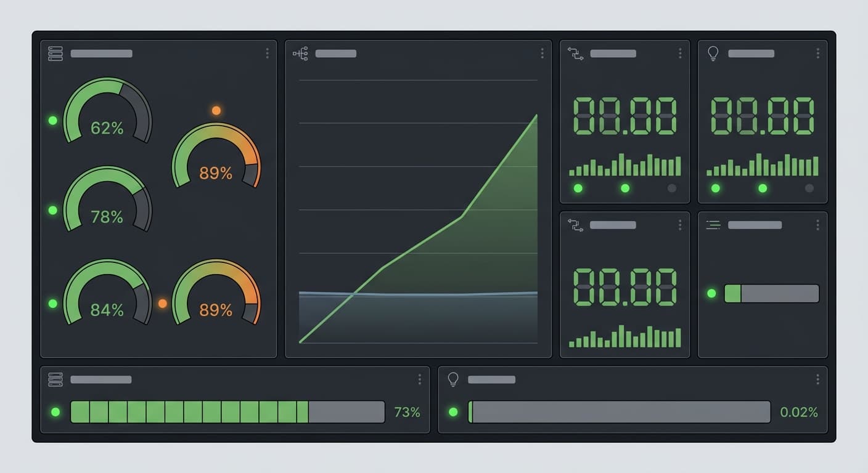Image resolution: width=868 pixels, height=473 pixels.
Task: Click the mini bar chart in the lightbulb display panel
Action: pos(763,165)
